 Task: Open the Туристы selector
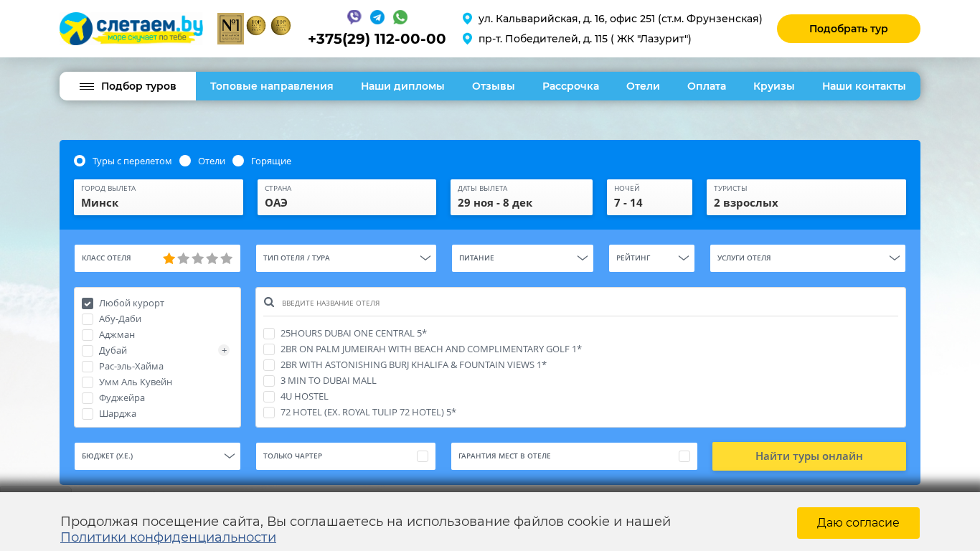click(x=806, y=197)
